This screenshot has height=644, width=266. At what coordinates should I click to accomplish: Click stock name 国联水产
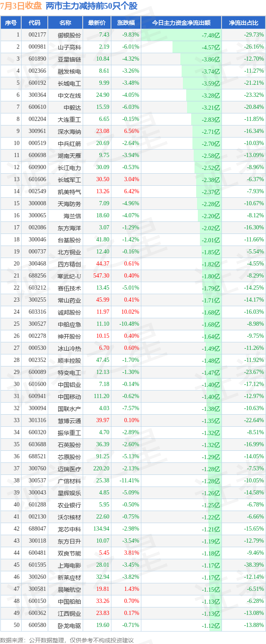point(69,408)
